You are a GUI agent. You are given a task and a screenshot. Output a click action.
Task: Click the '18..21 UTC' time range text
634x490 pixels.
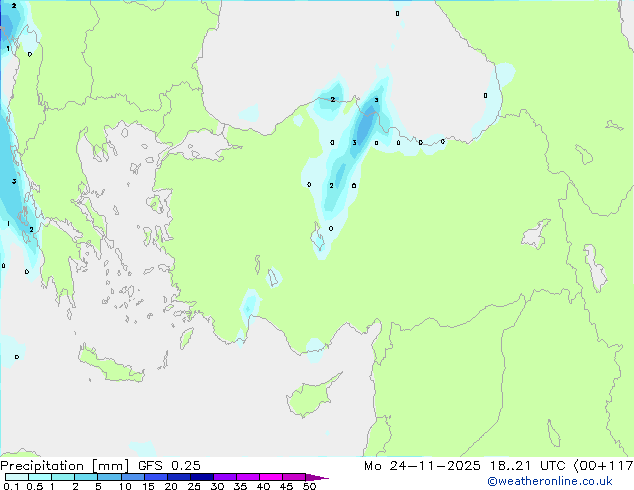tap(527, 466)
